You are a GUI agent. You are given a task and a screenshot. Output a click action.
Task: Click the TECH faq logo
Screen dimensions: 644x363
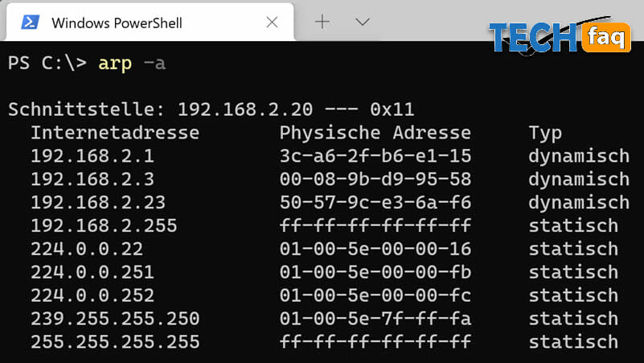tap(560, 36)
